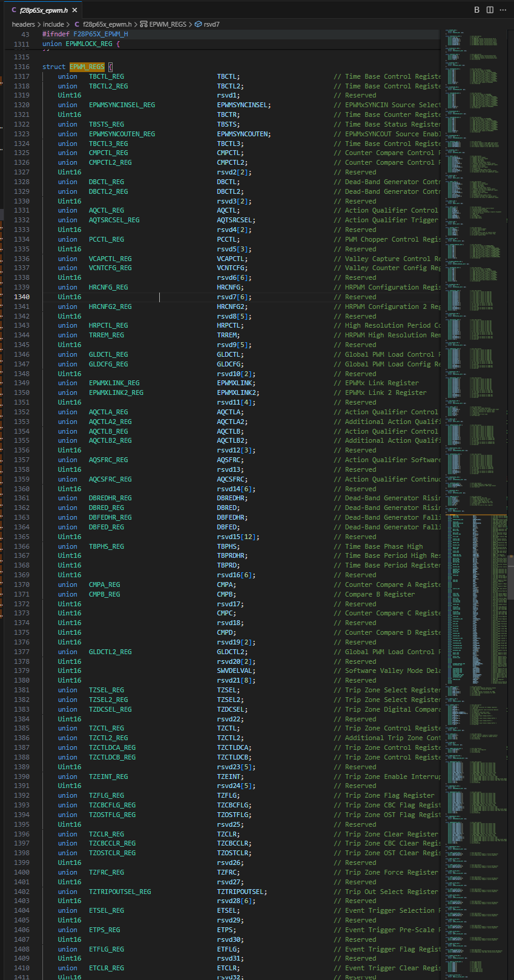The image size is (514, 980).
Task: Click the TBCTR; member
Action: 229,114
